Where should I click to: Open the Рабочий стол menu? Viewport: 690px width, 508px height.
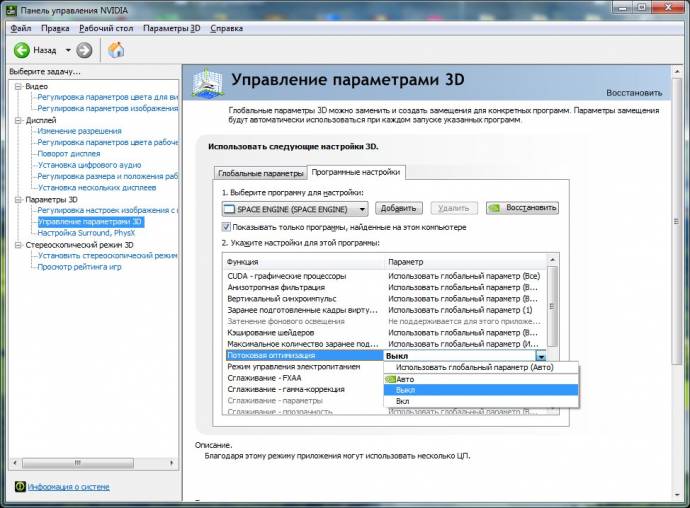[x=106, y=28]
